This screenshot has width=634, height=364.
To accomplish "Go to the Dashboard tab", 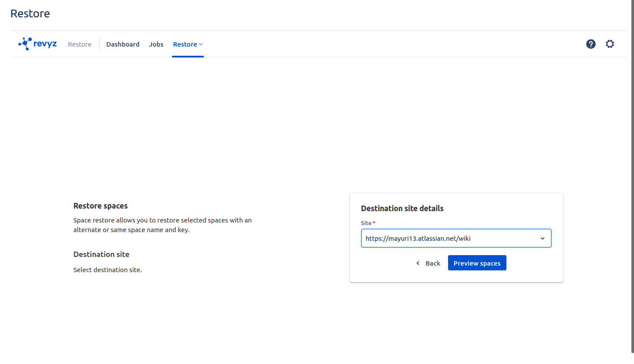I will pyautogui.click(x=123, y=44).
